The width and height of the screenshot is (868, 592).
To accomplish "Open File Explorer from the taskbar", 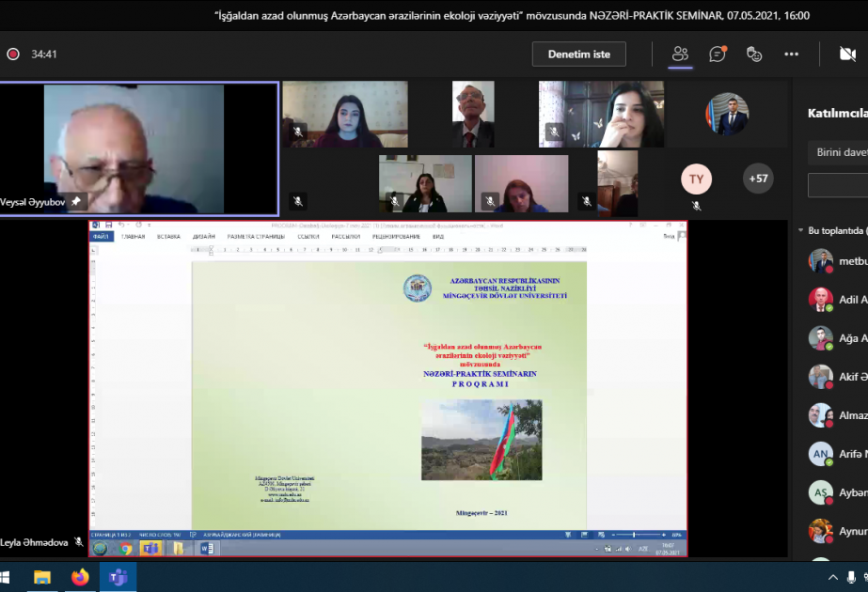I will (42, 578).
